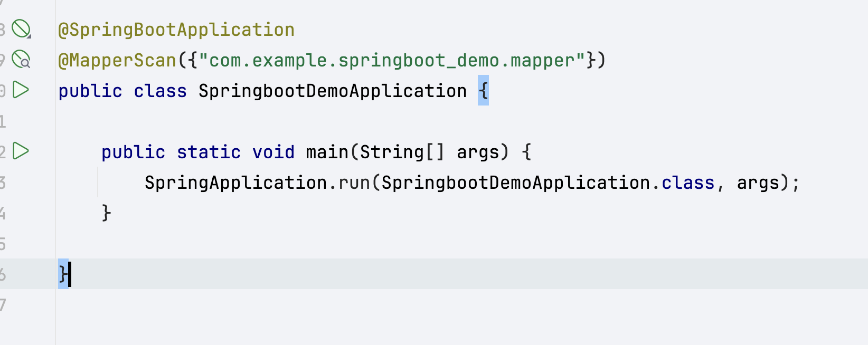Click the 'static' keyword in main

(209, 152)
